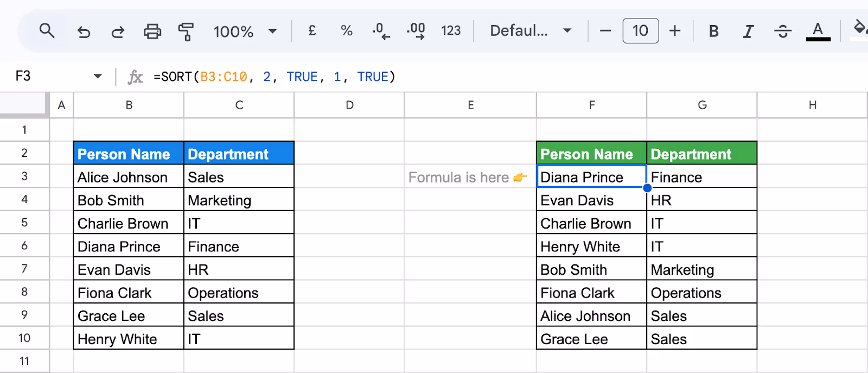Select cell 'Diana Prince' in column F
Viewport: 868px width, 373px height.
[x=592, y=176]
